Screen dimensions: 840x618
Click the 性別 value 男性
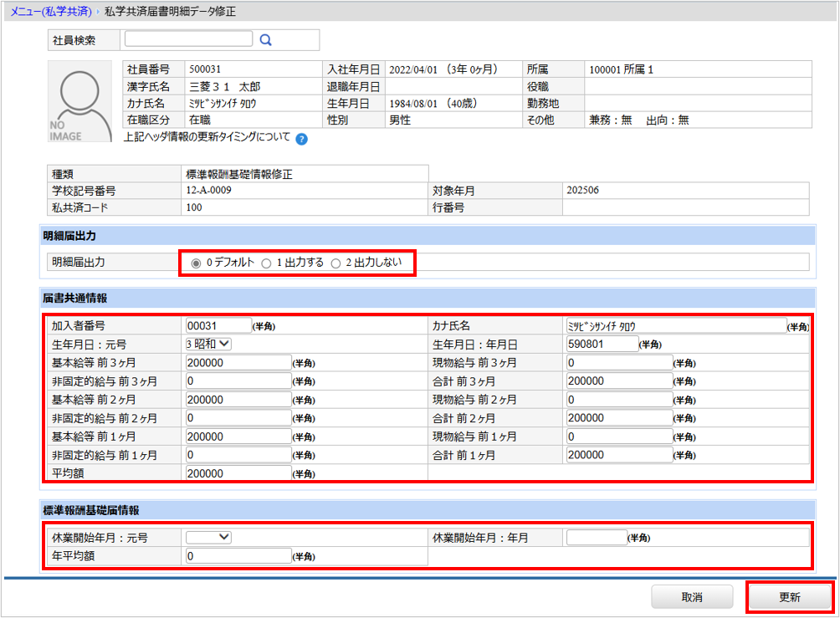click(400, 120)
